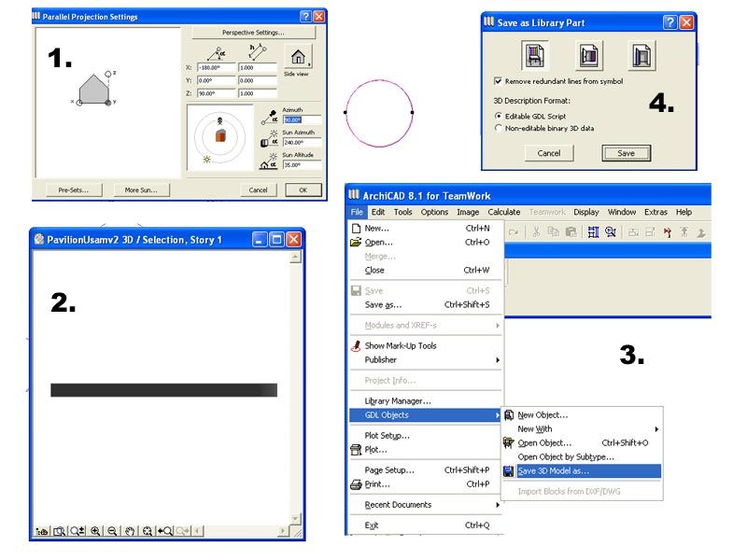Open the Window menu
The height and width of the screenshot is (560, 747).
[x=622, y=212]
